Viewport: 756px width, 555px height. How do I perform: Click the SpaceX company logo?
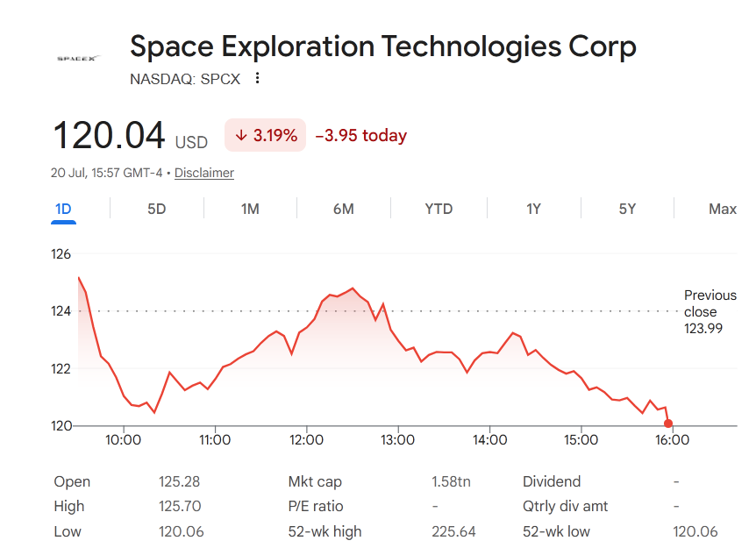[x=79, y=59]
